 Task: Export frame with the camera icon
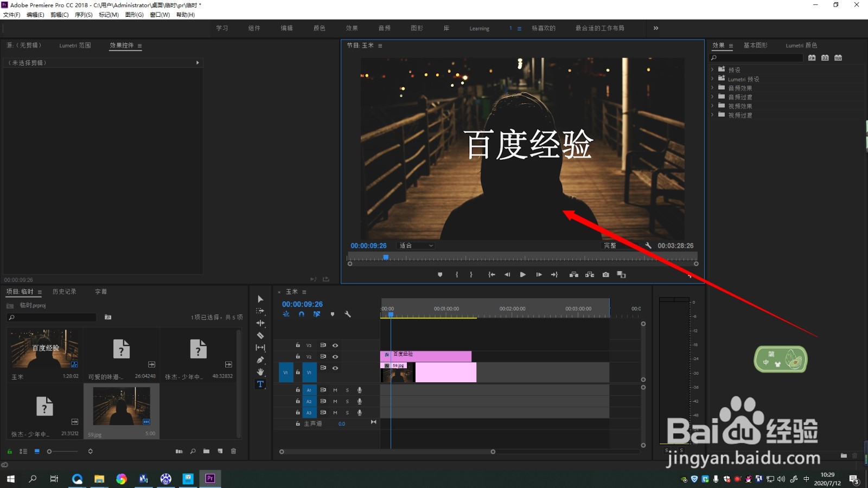[x=606, y=275]
